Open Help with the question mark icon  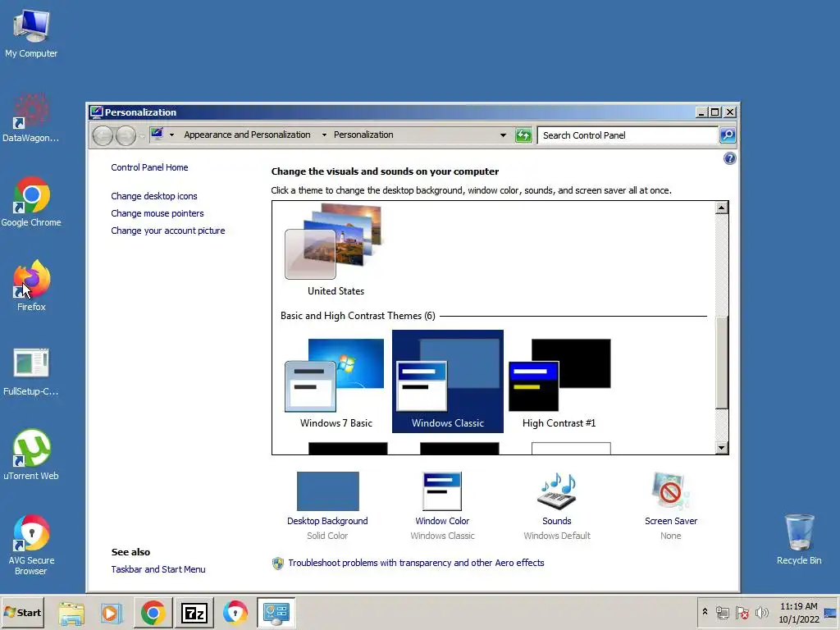[729, 158]
